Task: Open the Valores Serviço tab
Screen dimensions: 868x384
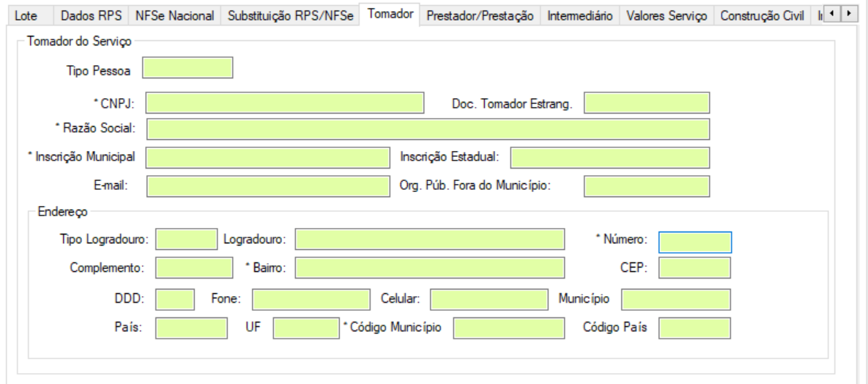Action: click(x=668, y=15)
